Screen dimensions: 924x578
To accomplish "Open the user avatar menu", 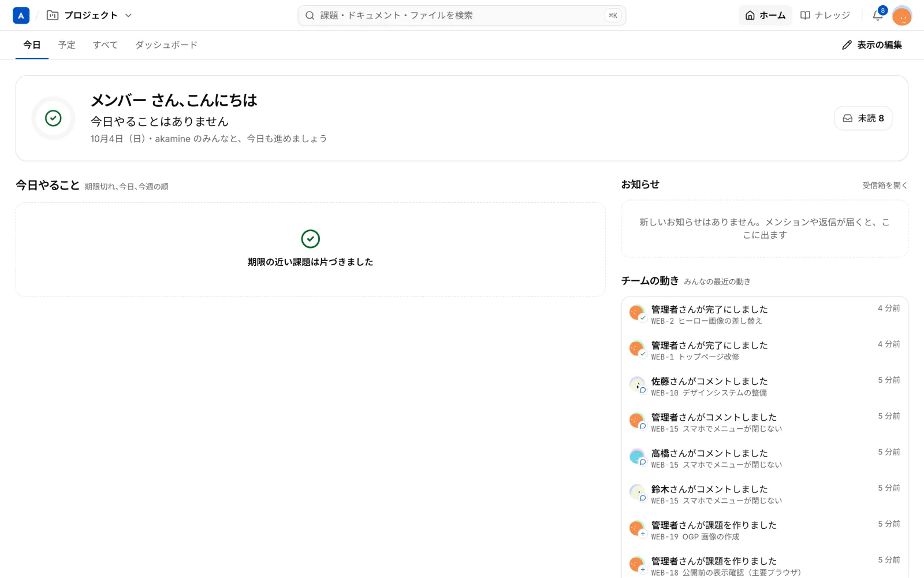I will pos(901,16).
